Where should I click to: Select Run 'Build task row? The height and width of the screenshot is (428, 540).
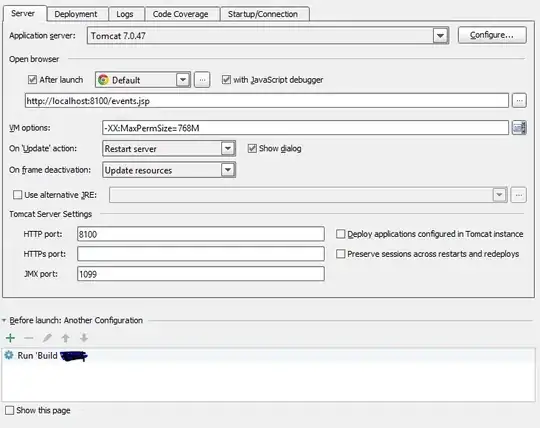[269, 356]
